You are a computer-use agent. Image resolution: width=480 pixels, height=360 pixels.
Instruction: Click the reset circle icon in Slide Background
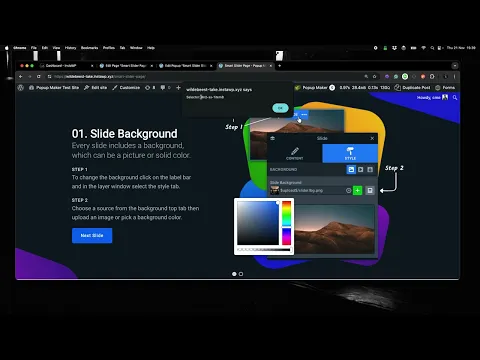pos(348,190)
